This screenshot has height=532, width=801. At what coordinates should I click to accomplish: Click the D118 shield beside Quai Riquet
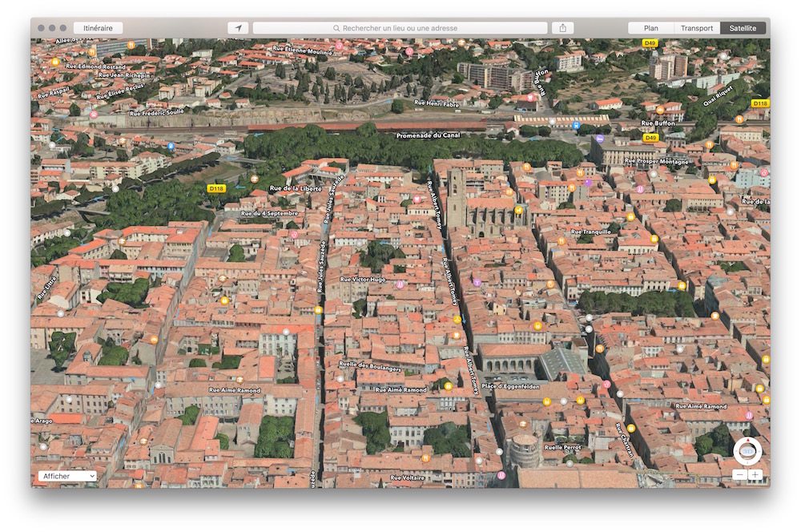click(760, 103)
